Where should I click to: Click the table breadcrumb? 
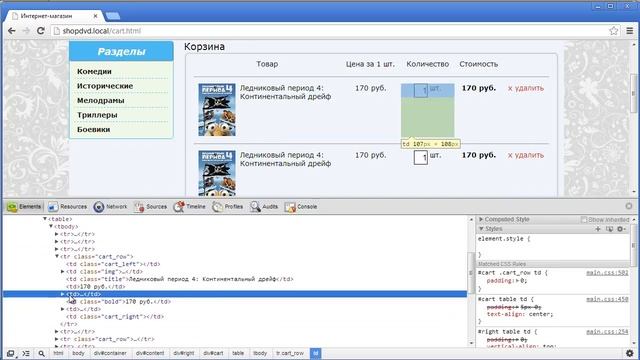[x=238, y=353]
